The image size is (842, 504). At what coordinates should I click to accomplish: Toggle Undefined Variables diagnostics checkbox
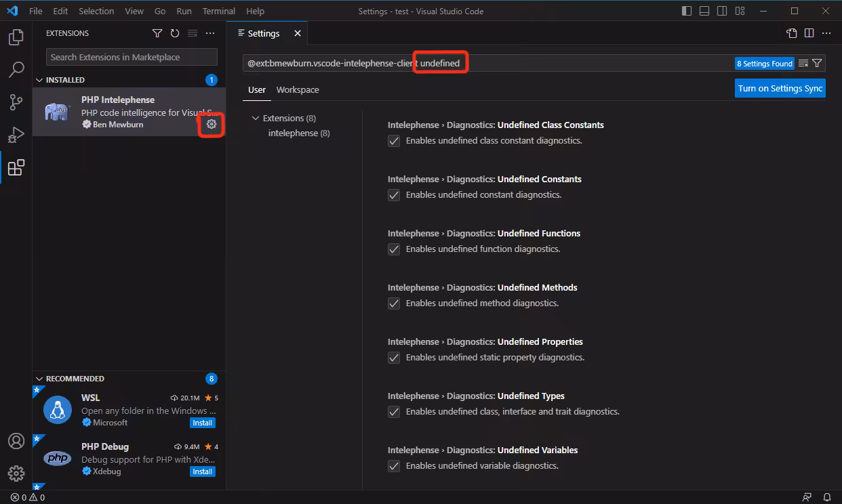pos(394,466)
